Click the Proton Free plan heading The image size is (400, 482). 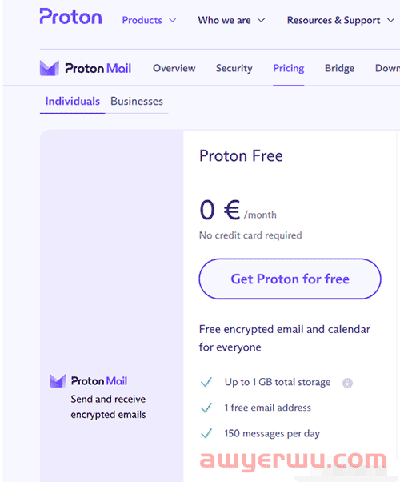241,156
